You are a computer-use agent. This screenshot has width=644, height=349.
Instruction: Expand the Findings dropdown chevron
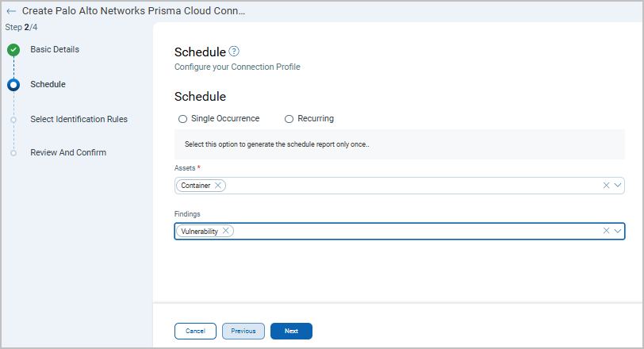tap(618, 231)
